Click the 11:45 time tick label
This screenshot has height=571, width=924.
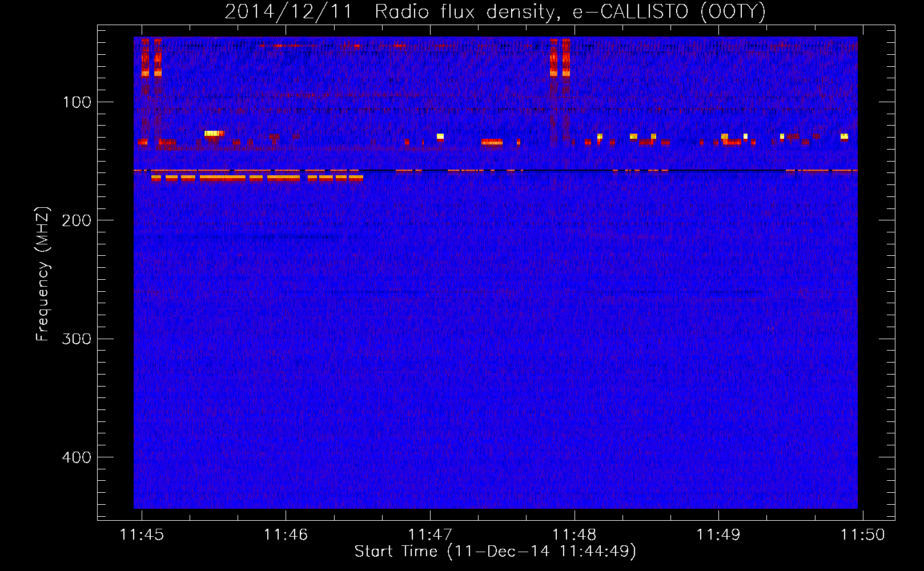142,534
